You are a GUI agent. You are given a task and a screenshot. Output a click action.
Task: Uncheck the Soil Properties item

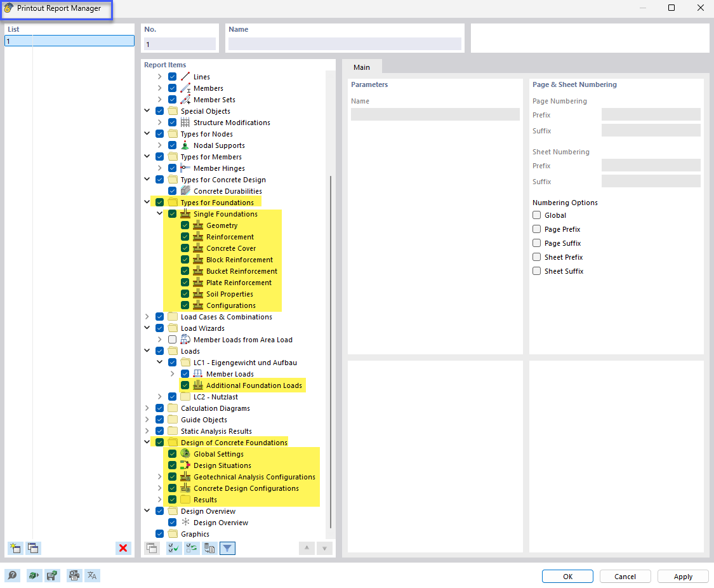tap(185, 293)
